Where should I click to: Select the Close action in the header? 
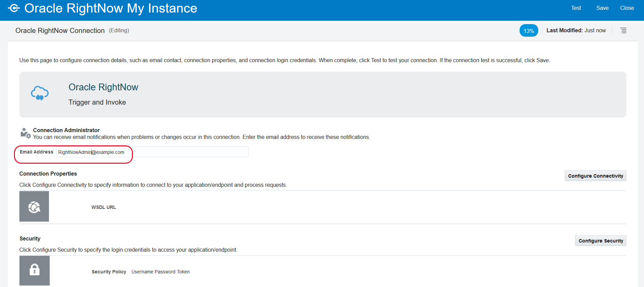click(x=627, y=8)
